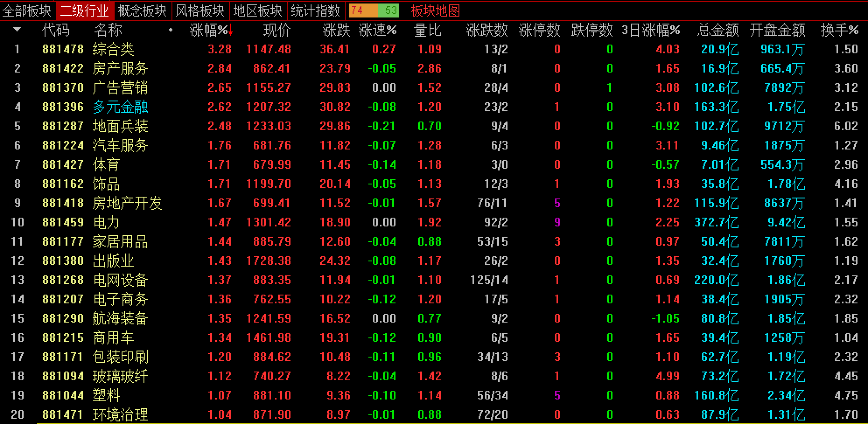The width and height of the screenshot is (868, 424).
Task: Sort by 涨幅% column header
Action: coord(211,30)
